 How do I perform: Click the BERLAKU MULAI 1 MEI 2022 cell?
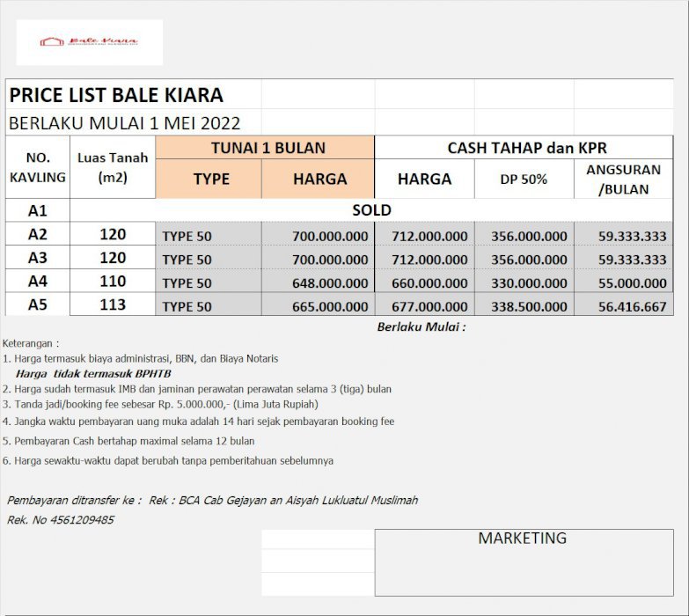[x=124, y=123]
